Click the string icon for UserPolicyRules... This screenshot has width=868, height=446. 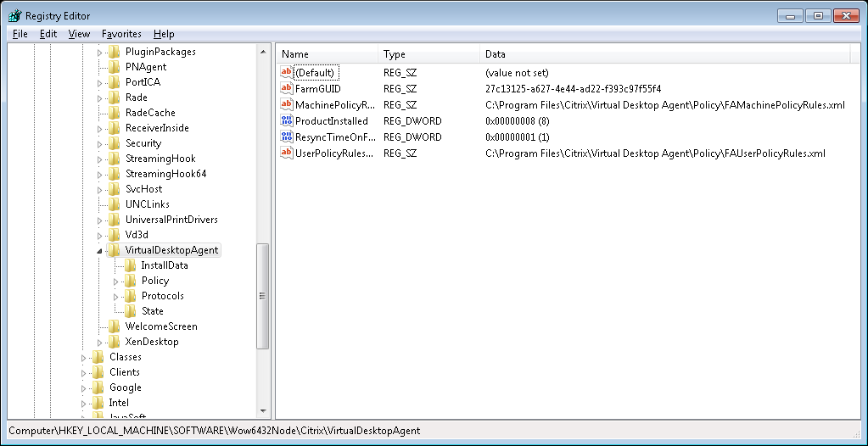286,153
